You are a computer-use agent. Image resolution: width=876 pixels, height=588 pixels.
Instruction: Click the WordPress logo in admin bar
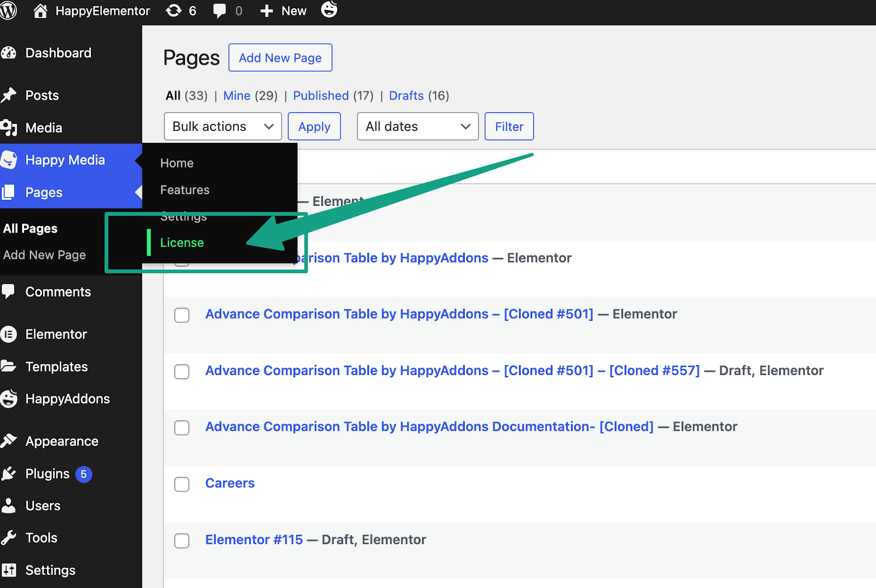tap(8, 11)
